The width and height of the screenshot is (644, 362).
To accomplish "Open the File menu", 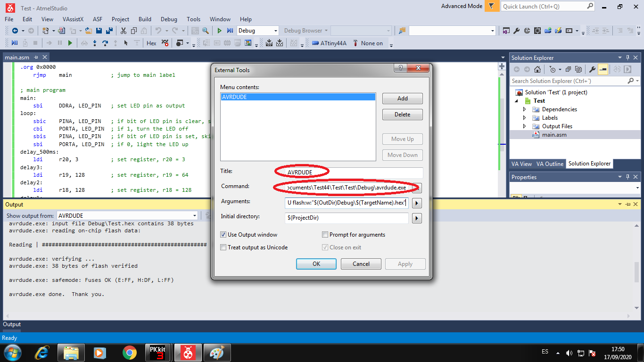I will coord(9,19).
